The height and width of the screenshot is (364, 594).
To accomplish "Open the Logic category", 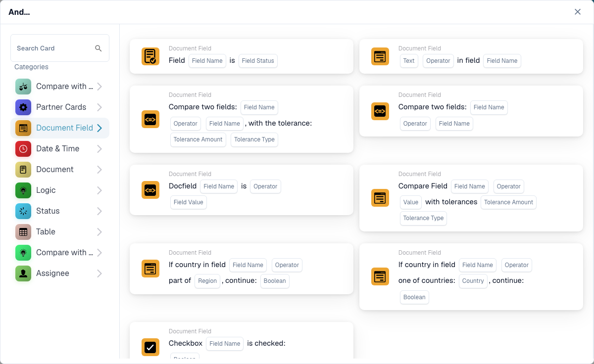I will 60,190.
